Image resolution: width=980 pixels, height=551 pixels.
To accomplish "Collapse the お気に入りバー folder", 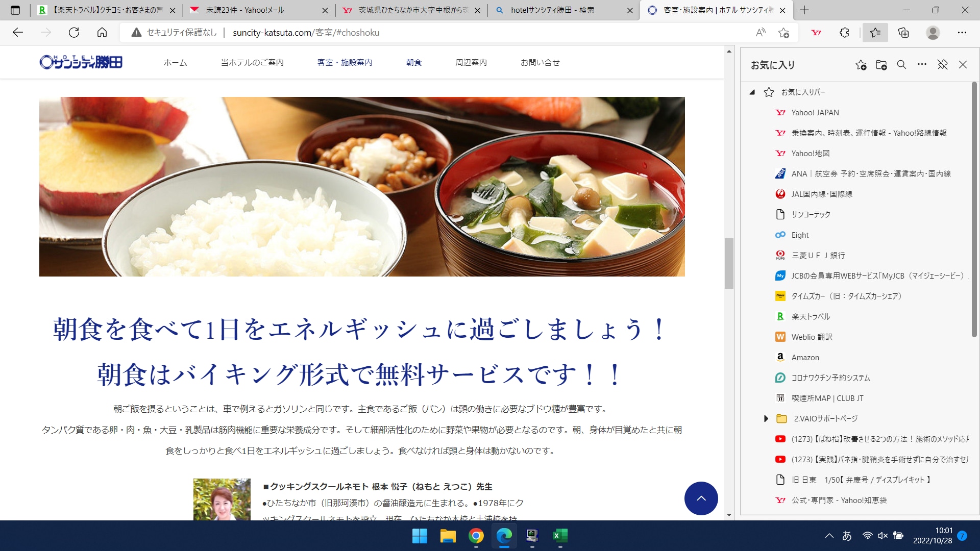I will click(x=752, y=92).
